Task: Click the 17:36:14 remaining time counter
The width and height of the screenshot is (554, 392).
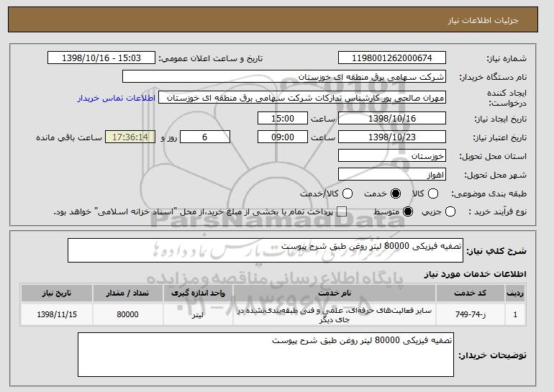Action: tap(130, 137)
